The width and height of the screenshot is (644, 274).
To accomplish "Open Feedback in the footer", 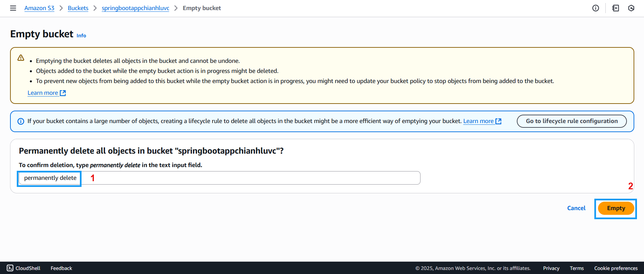I will click(x=61, y=268).
